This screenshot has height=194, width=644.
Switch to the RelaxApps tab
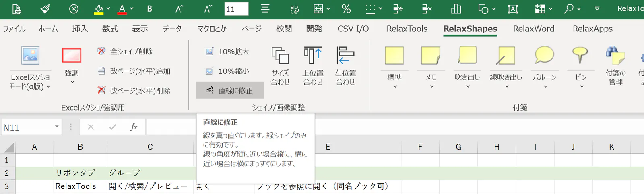tap(592, 29)
